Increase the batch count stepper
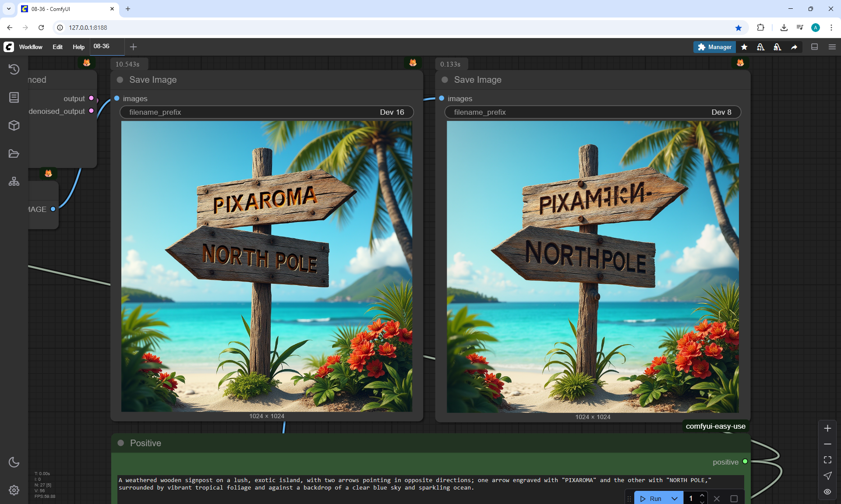The height and width of the screenshot is (504, 841). coord(702,495)
